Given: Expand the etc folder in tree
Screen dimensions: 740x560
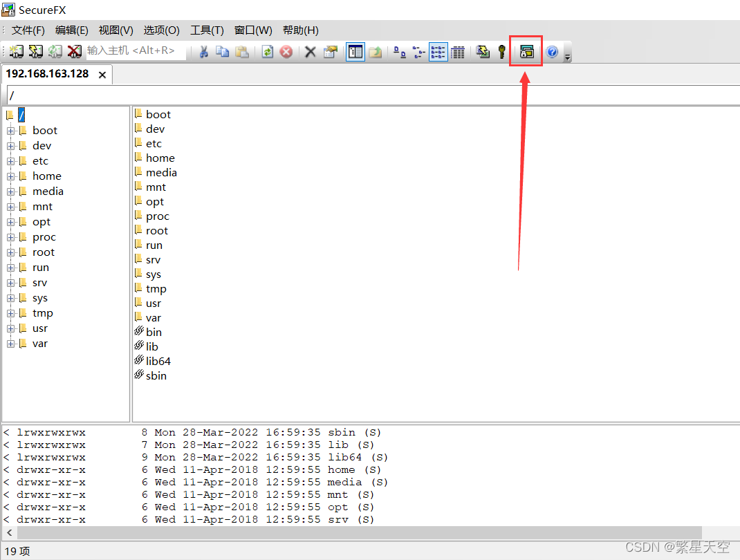Looking at the screenshot, I should coord(10,161).
